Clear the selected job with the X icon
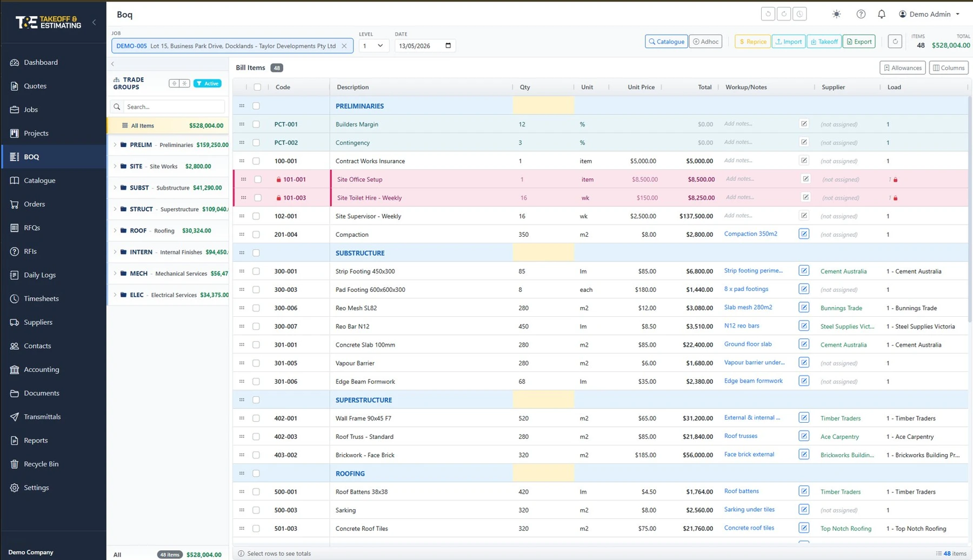Screen dimensions: 973x560 tap(344, 46)
